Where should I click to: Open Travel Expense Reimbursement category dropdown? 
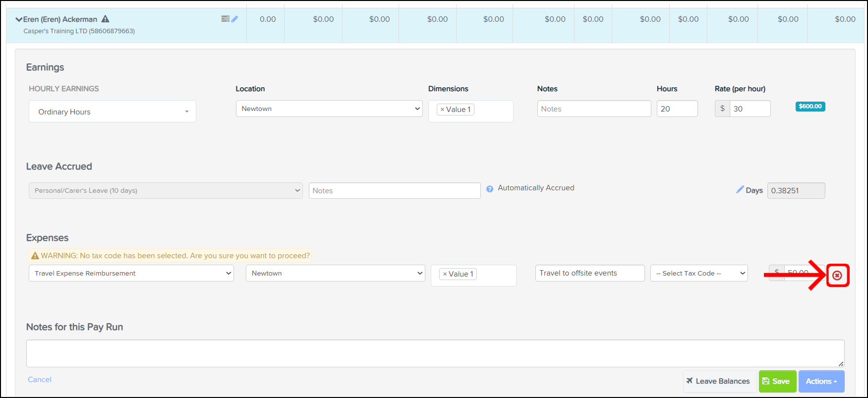coord(131,273)
